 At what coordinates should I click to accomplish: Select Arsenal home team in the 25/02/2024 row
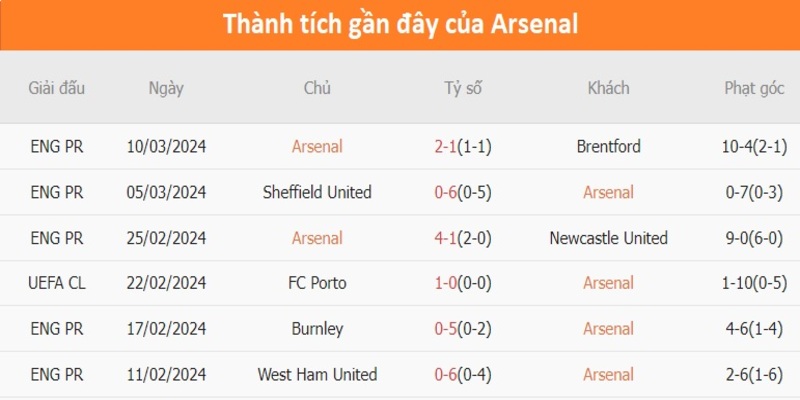pos(317,238)
